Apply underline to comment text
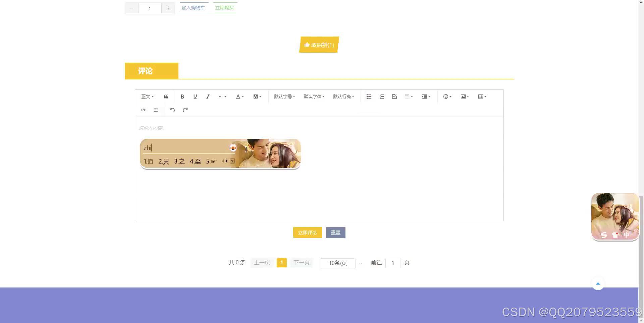Image resolution: width=644 pixels, height=323 pixels. tap(195, 96)
